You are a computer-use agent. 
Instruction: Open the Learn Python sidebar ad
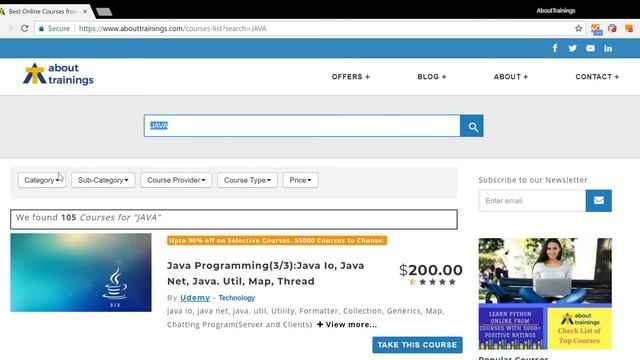545,294
